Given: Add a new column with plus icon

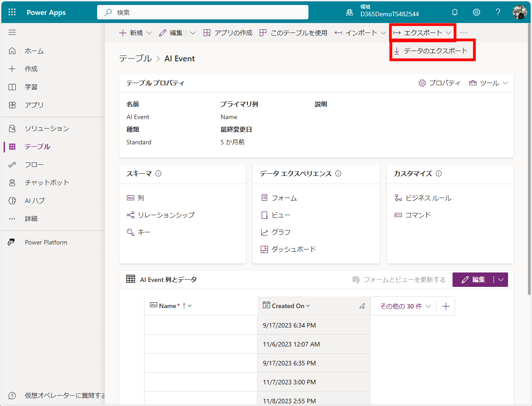Looking at the screenshot, I should [446, 306].
